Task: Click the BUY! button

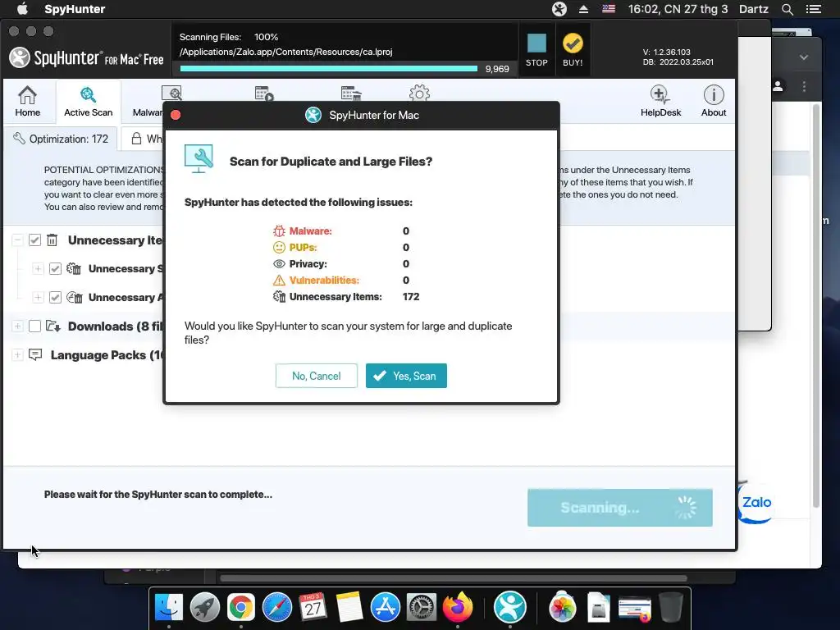Action: (x=573, y=50)
